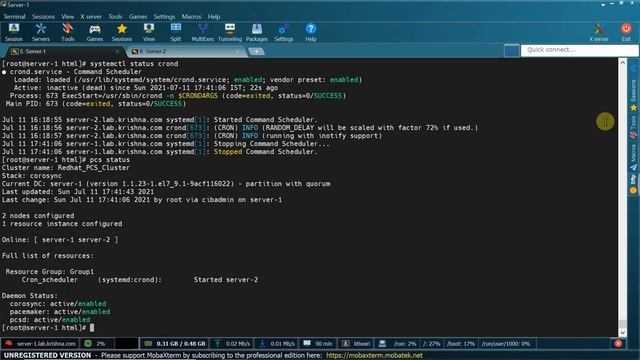Click the /run/user/1000: 0% status

[x=506, y=344]
